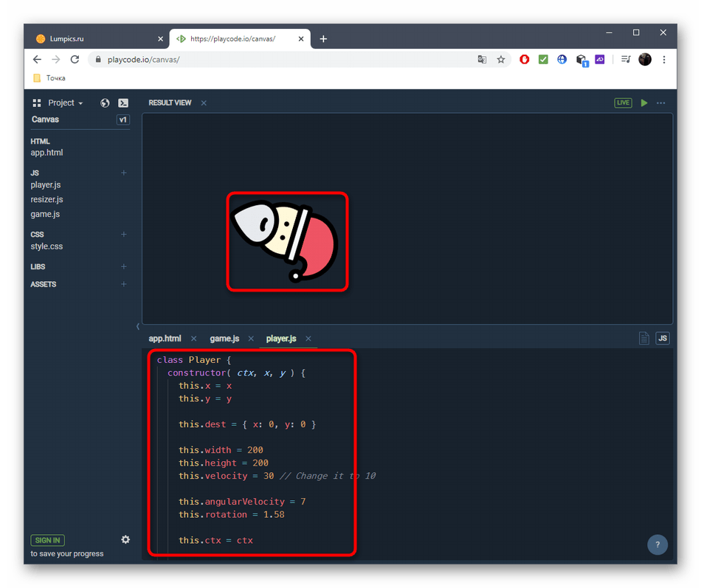Screen dimensions: 701x588
Task: Collapse the sidebar with the left chevron
Action: tap(138, 326)
